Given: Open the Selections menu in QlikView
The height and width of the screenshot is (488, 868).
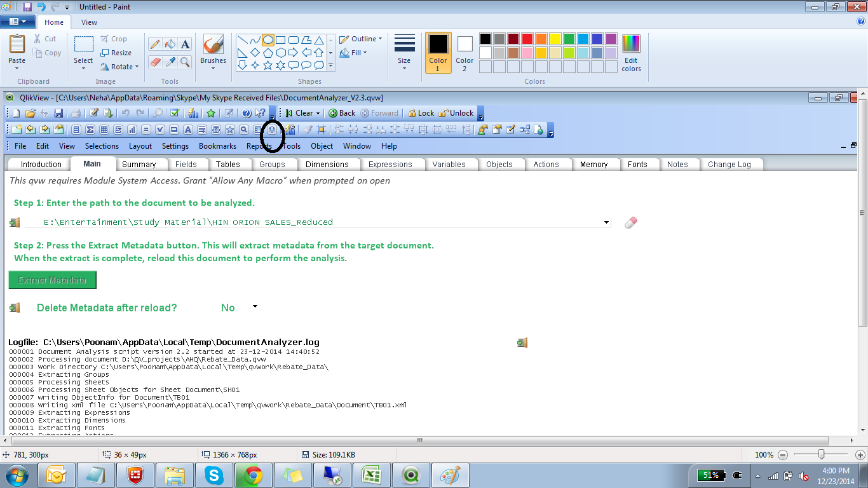Looking at the screenshot, I should pyautogui.click(x=102, y=146).
